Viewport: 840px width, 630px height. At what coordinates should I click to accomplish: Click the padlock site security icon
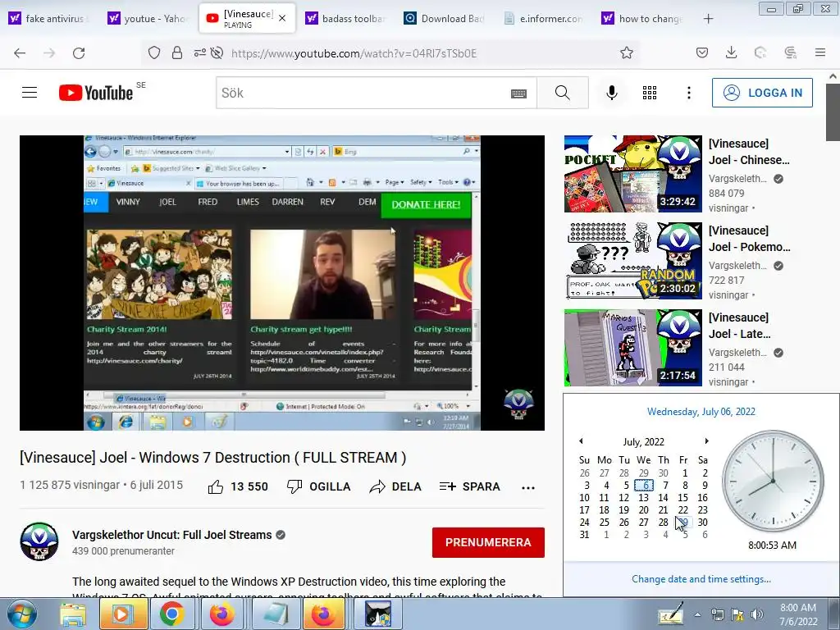pos(177,53)
